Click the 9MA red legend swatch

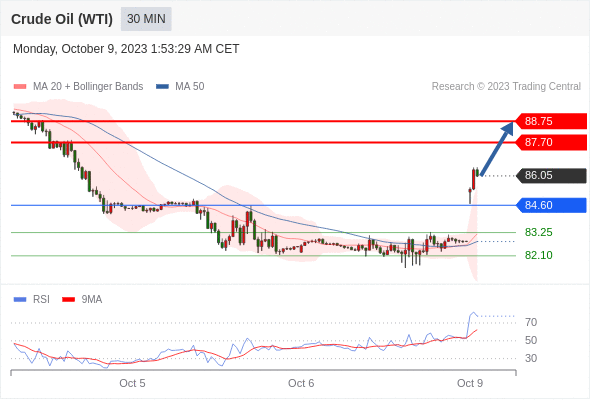point(68,300)
